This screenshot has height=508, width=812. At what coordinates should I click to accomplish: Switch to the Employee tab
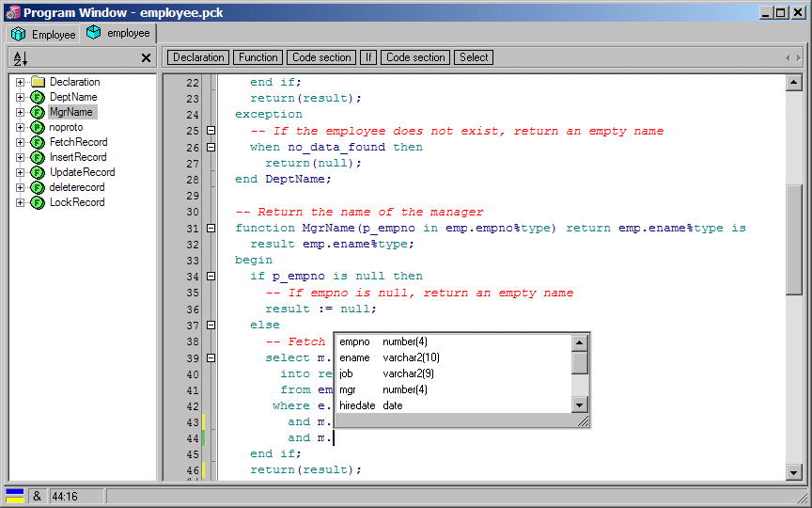click(43, 34)
